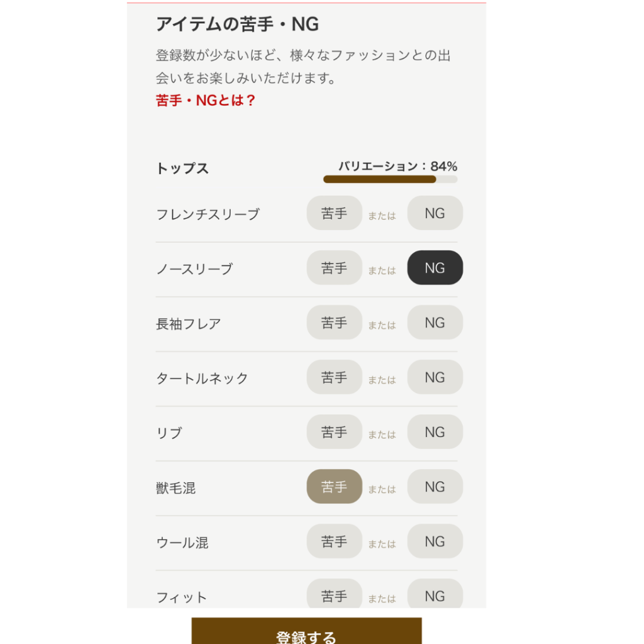Open the 苦手・NGとは？ help link
Viewport: 644px width, 644px height.
206,101
